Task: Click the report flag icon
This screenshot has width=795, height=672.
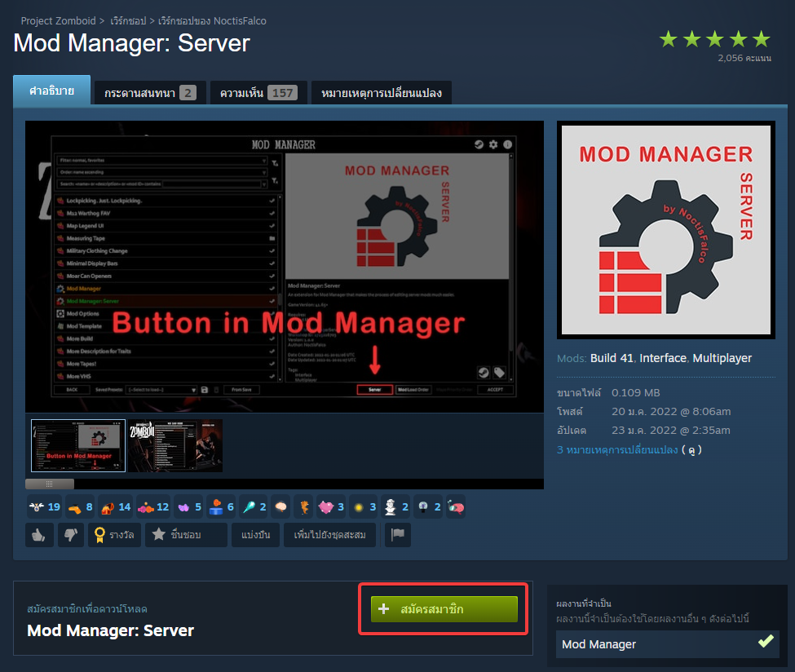Action: point(398,534)
